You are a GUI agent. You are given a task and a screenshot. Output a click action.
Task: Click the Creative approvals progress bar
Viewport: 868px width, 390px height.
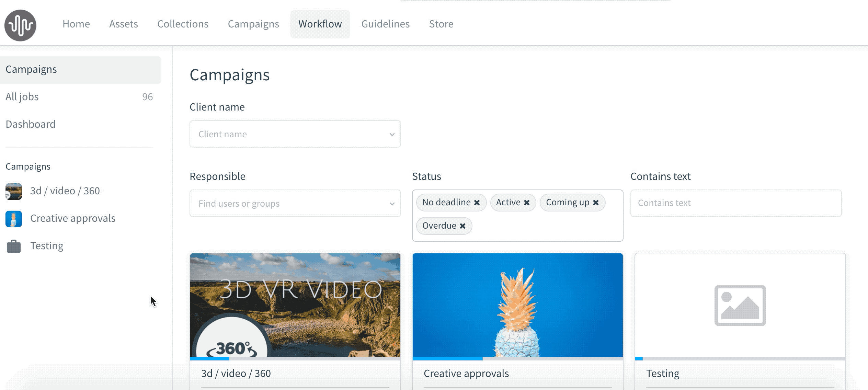[x=517, y=358]
